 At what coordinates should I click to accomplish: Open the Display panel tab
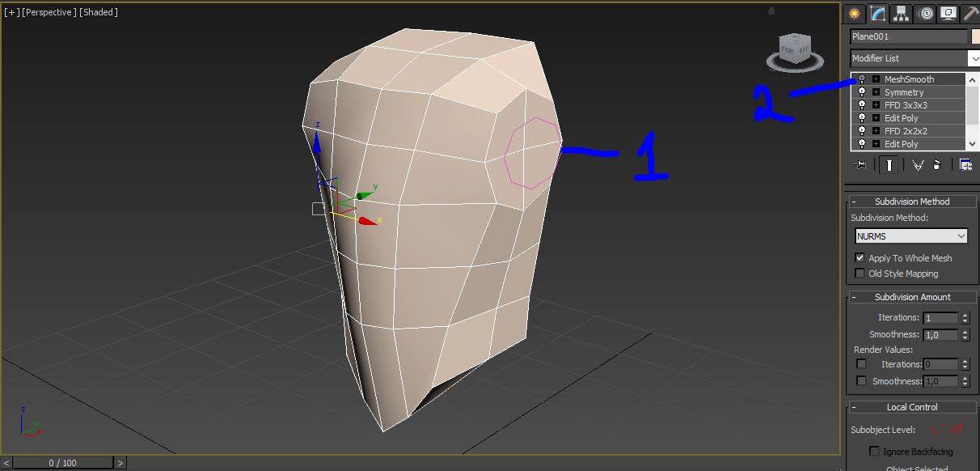[948, 14]
